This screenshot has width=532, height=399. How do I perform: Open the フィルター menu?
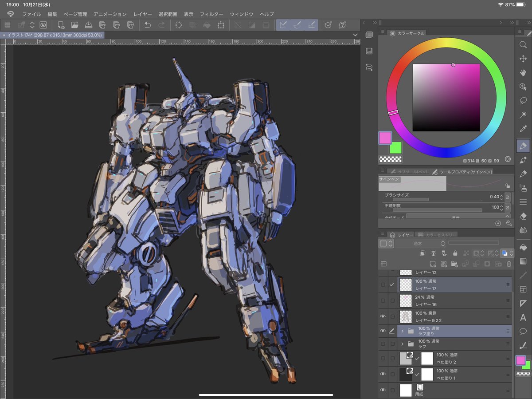211,14
